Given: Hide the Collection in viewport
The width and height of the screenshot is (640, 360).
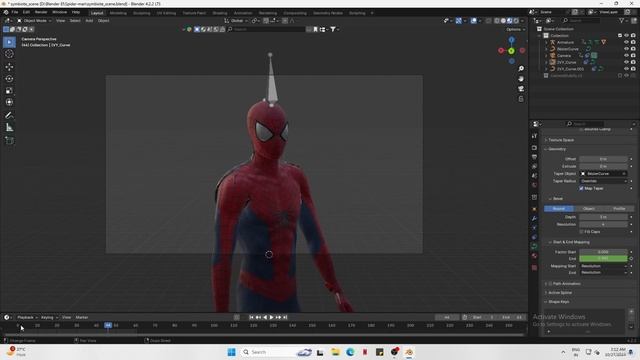Looking at the screenshot, I should point(627,36).
